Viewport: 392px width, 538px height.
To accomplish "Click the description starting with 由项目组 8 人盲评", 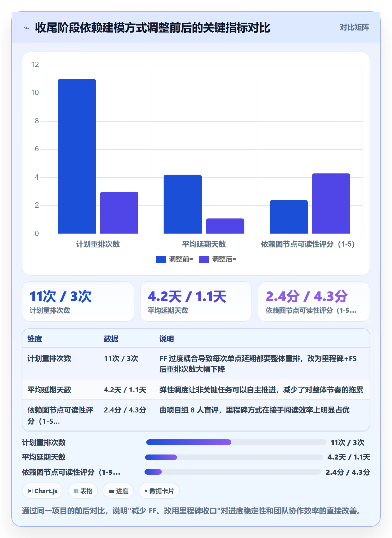I will (255, 410).
